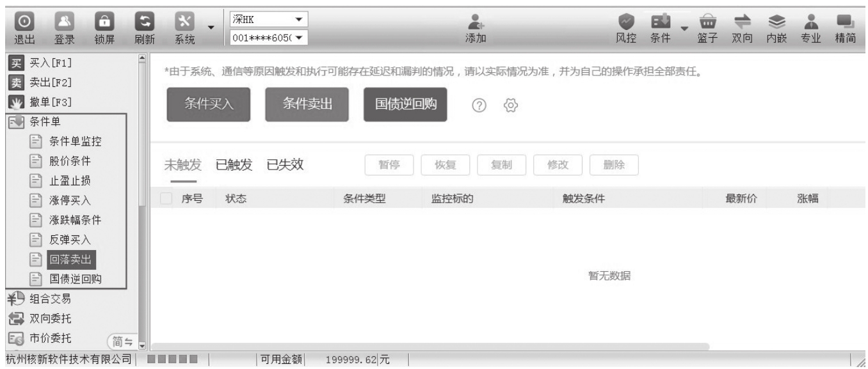This screenshot has height=369, width=868.
Task: Open the gear settings icon
Action: pyautogui.click(x=511, y=106)
